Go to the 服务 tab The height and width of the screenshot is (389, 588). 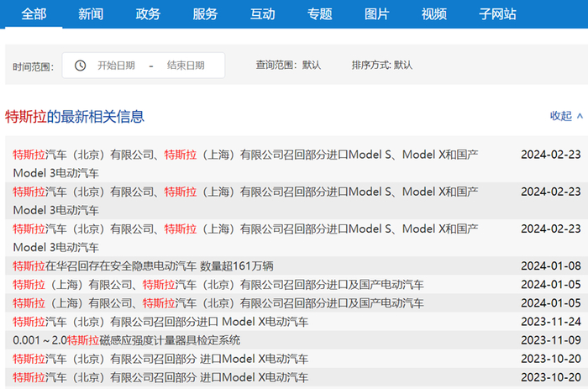coord(205,14)
